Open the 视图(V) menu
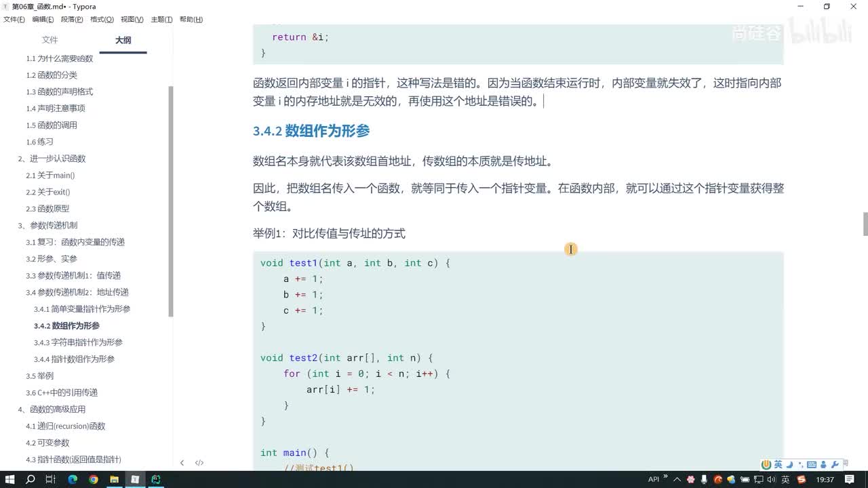This screenshot has height=488, width=868. 132,20
